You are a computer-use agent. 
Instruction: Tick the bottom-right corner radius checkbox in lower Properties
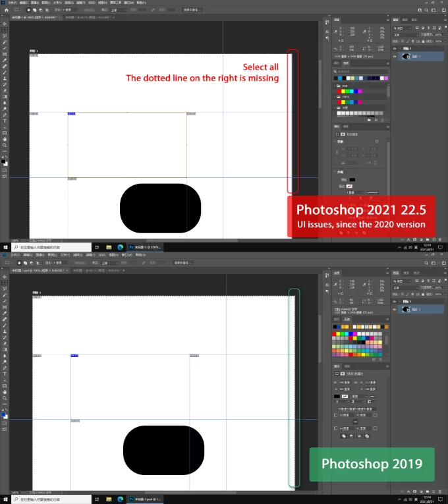[x=375, y=428]
